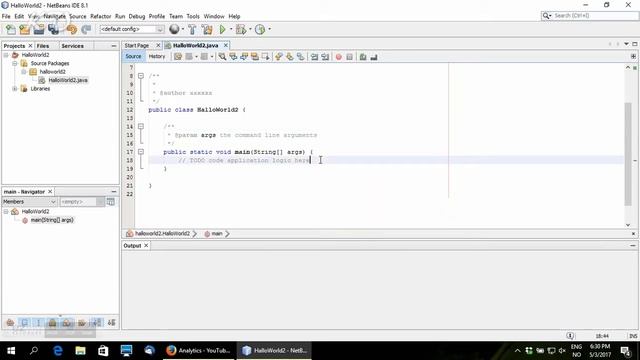
Task: Close the Output panel tab
Action: (146, 246)
